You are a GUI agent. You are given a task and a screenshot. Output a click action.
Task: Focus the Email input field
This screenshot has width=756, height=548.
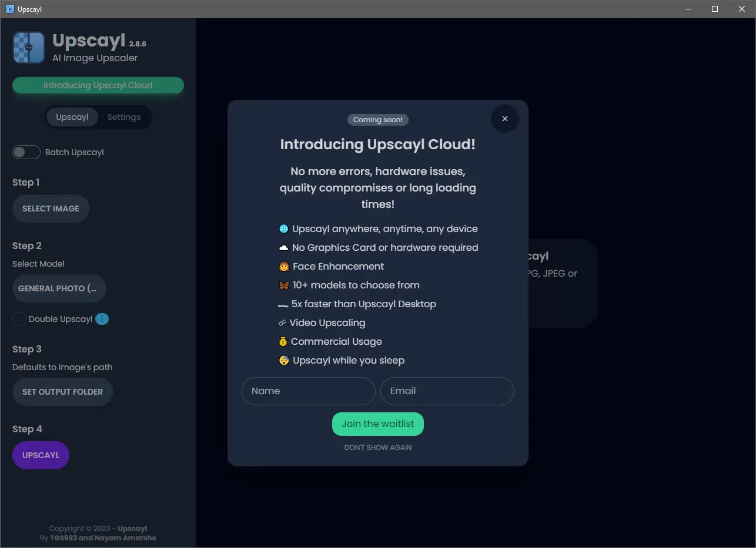[447, 391]
